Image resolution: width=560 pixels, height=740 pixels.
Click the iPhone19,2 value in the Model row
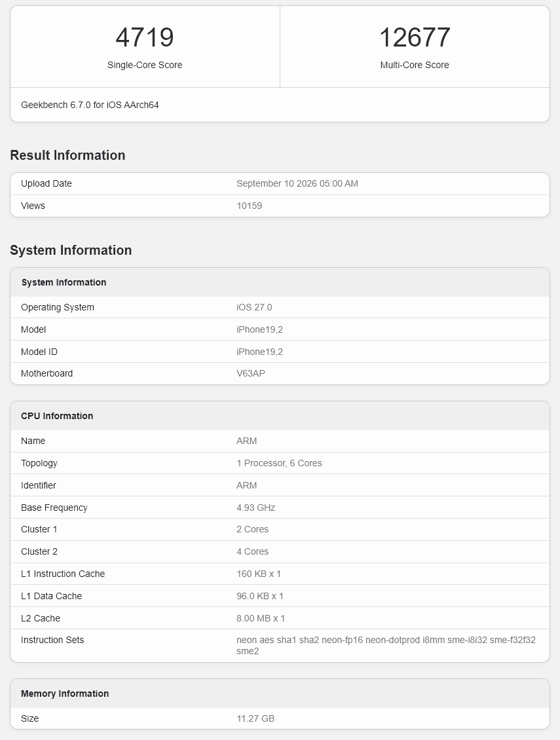click(x=260, y=329)
